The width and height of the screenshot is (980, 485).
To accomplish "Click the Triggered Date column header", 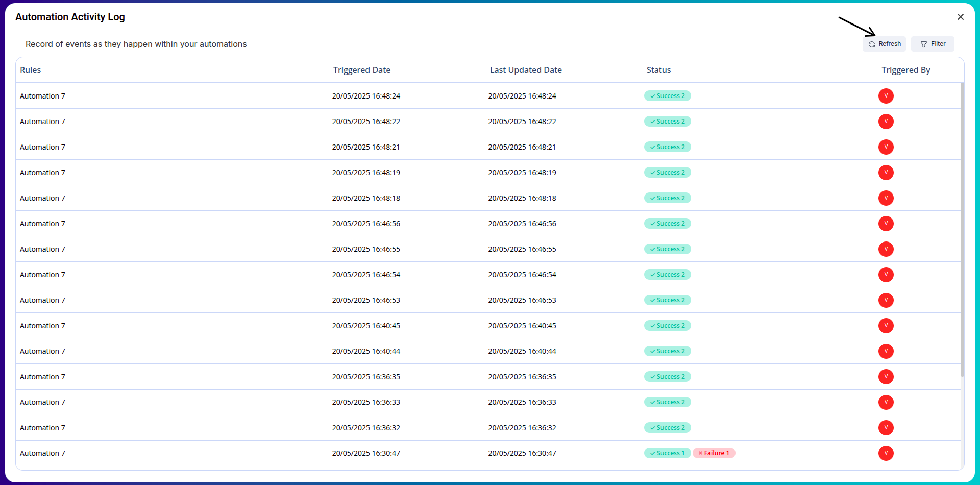I will [x=362, y=70].
